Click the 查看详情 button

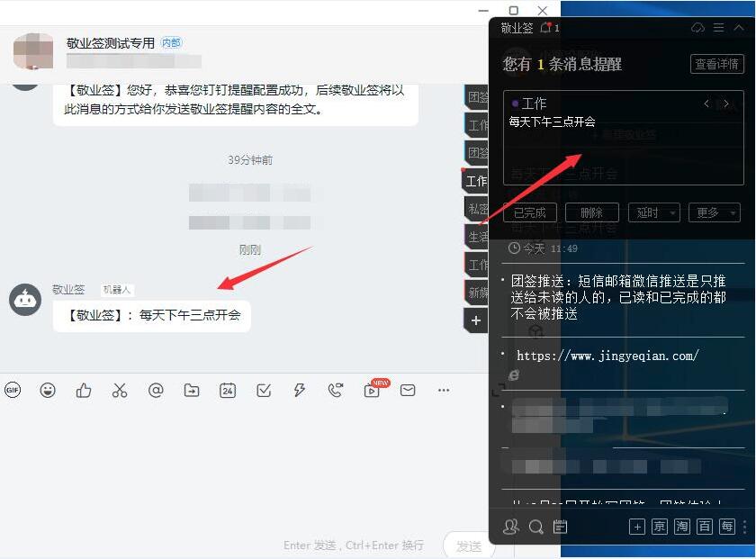pos(717,64)
